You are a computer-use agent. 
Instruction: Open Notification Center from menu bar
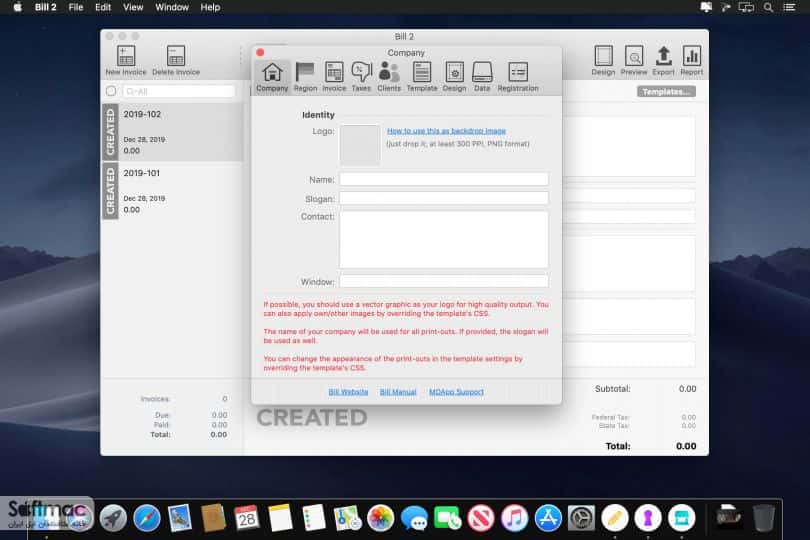tap(789, 7)
